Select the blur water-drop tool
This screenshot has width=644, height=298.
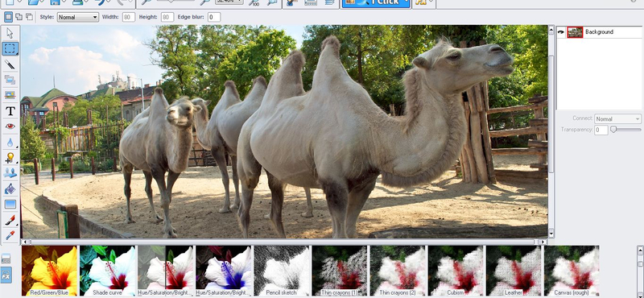tap(10, 143)
